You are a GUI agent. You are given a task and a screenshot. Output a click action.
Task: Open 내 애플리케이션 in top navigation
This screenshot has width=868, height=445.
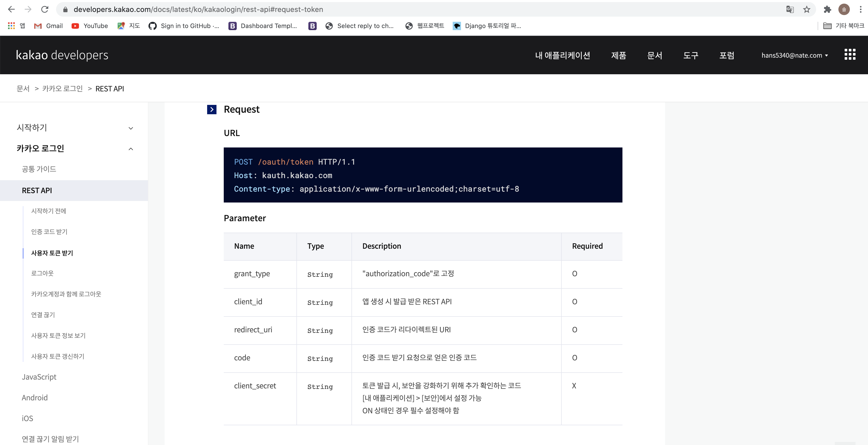click(x=562, y=55)
